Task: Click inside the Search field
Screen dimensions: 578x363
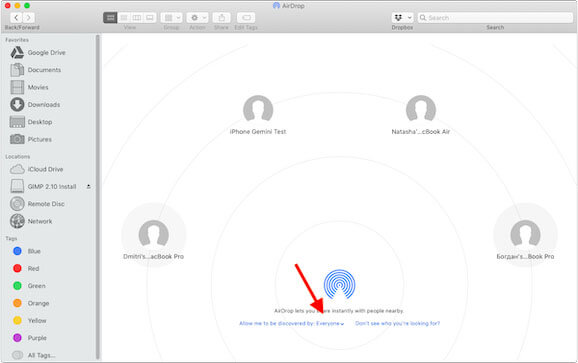Action: (x=495, y=17)
